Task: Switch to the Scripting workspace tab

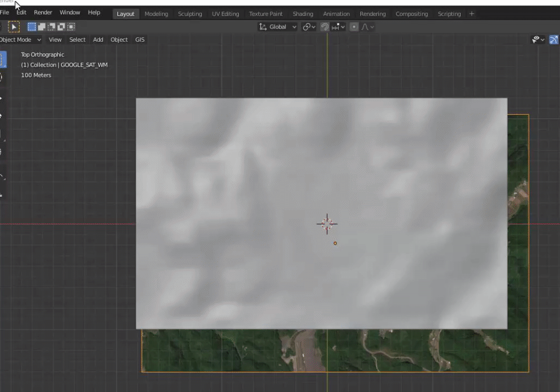Action: coord(449,14)
